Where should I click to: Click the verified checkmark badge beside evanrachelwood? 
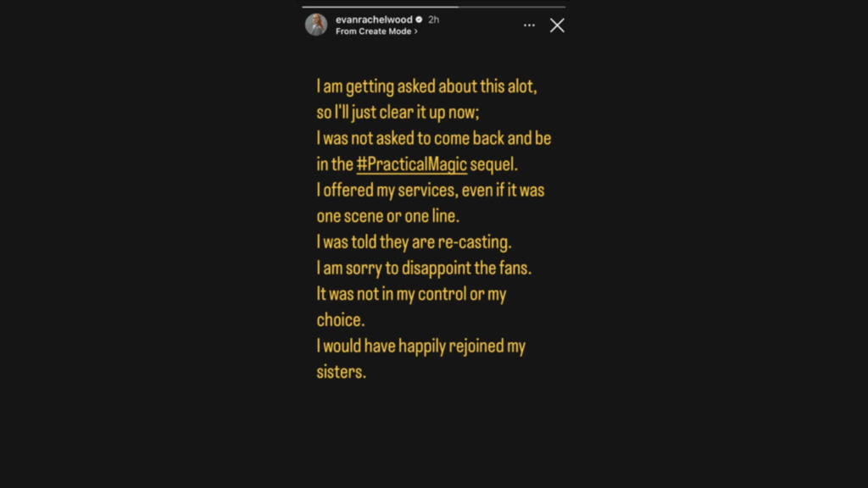(x=419, y=19)
